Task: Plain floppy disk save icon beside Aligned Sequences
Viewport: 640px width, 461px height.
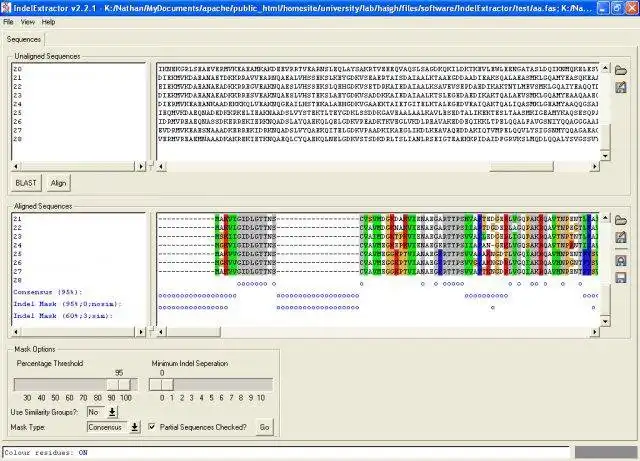Action: 620,278
